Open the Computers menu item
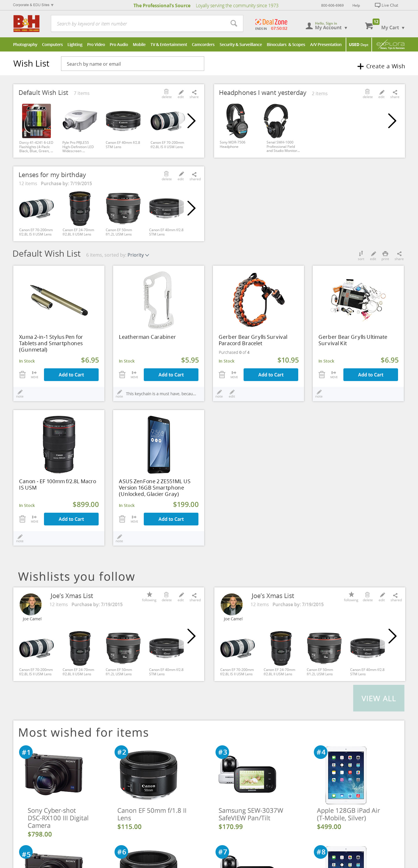418x868 pixels. (52, 45)
